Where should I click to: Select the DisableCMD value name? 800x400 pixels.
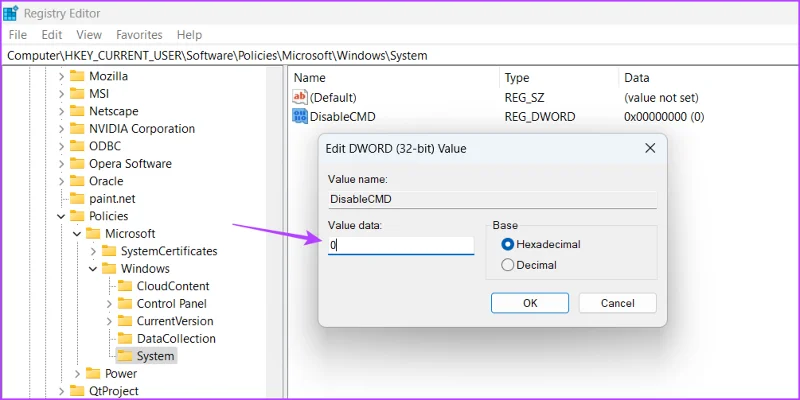[x=342, y=117]
